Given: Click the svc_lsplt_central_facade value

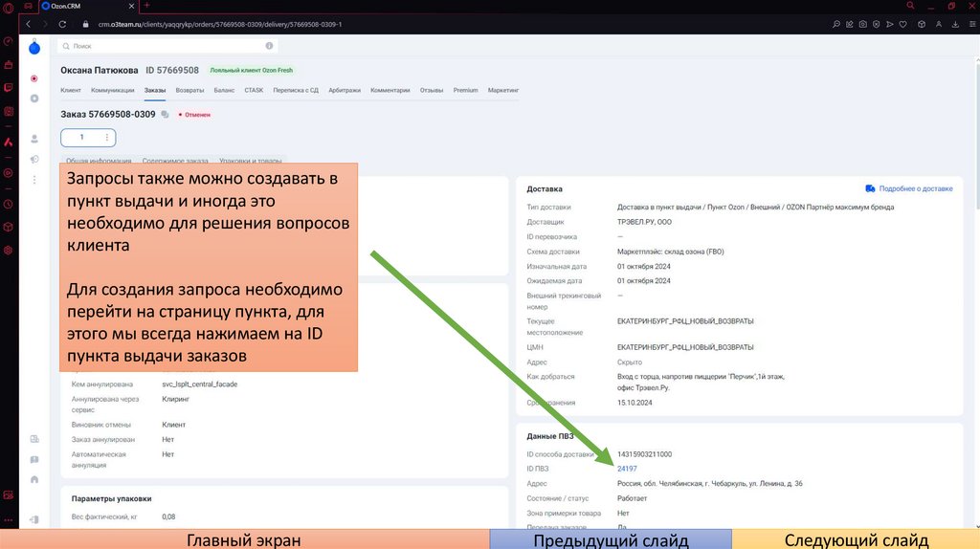Looking at the screenshot, I should (x=199, y=384).
